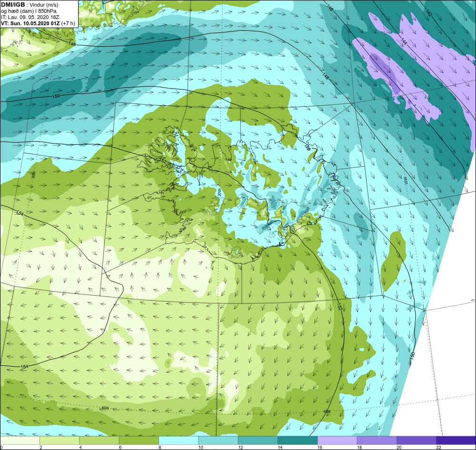Click the '150' contour label on Iceland's east coast
This screenshot has height=450, width=476.
coord(308,147)
